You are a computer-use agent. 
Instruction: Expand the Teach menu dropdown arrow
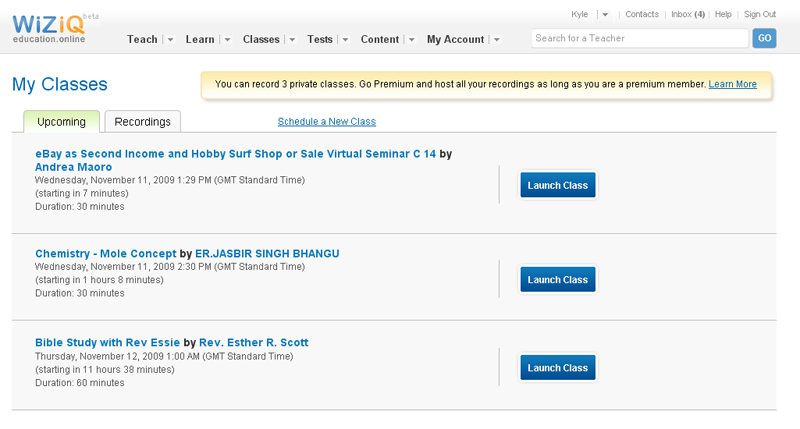coord(170,40)
